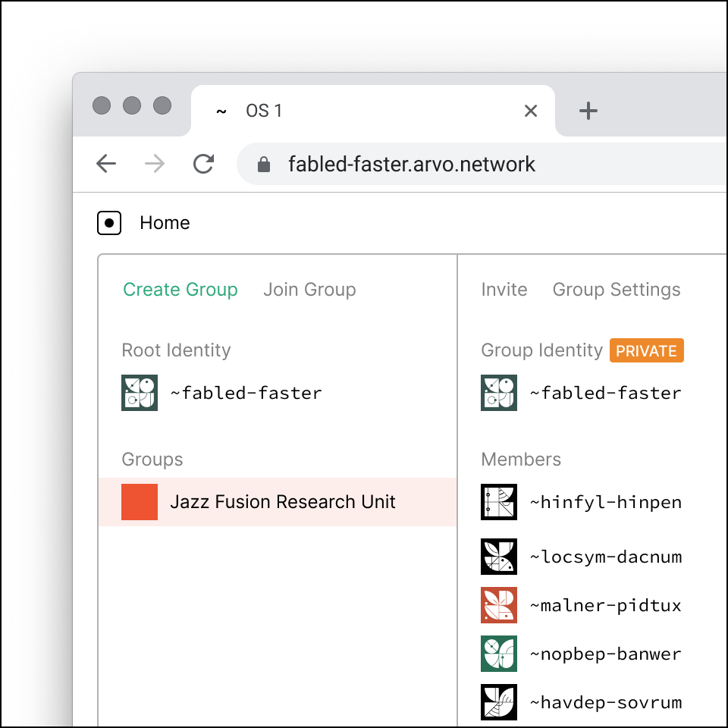Click the address bar URL fabled-faster.arvo.network
The height and width of the screenshot is (728, 728).
coord(411,165)
